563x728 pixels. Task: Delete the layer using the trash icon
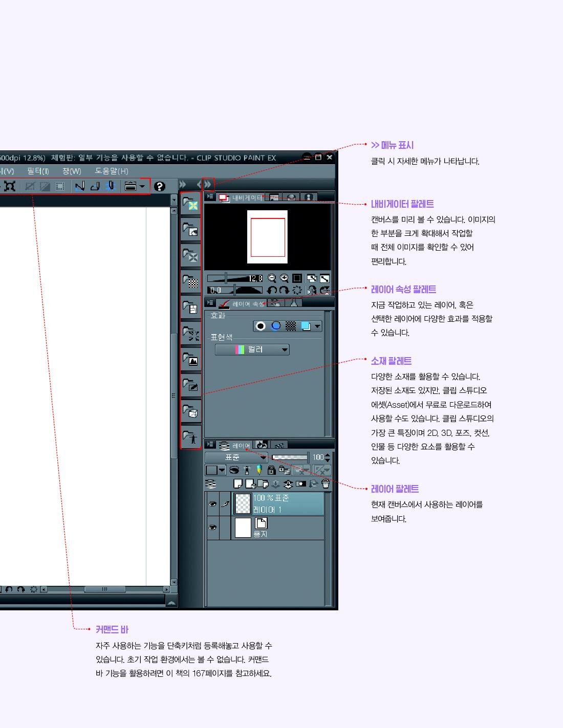click(x=326, y=484)
